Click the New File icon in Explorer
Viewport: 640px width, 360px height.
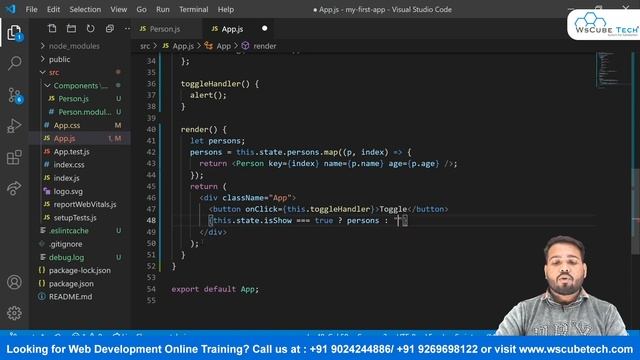pyautogui.click(x=52, y=29)
